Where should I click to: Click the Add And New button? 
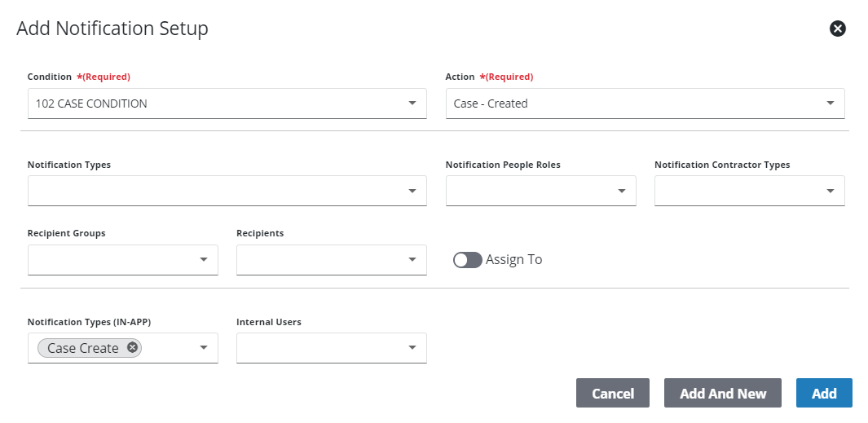(x=722, y=393)
